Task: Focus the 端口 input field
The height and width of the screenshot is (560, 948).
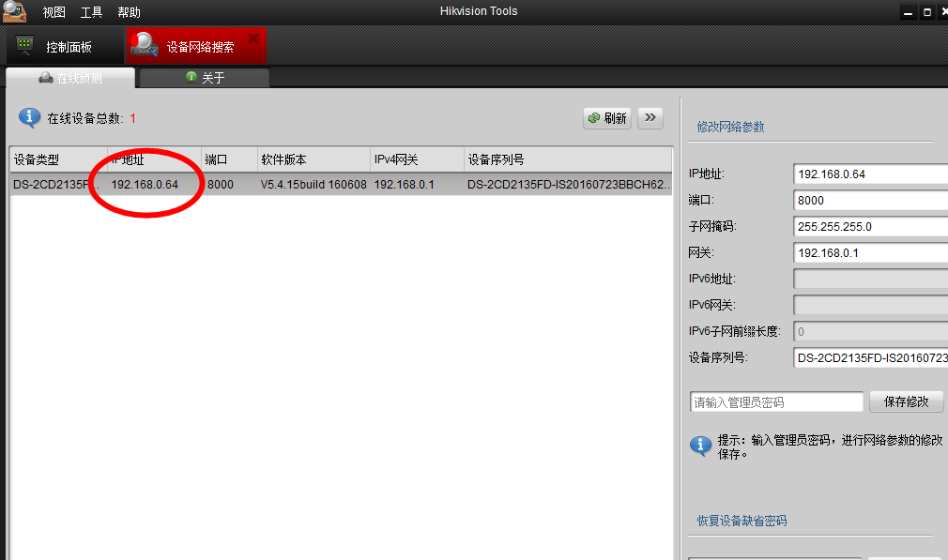Action: (871, 200)
